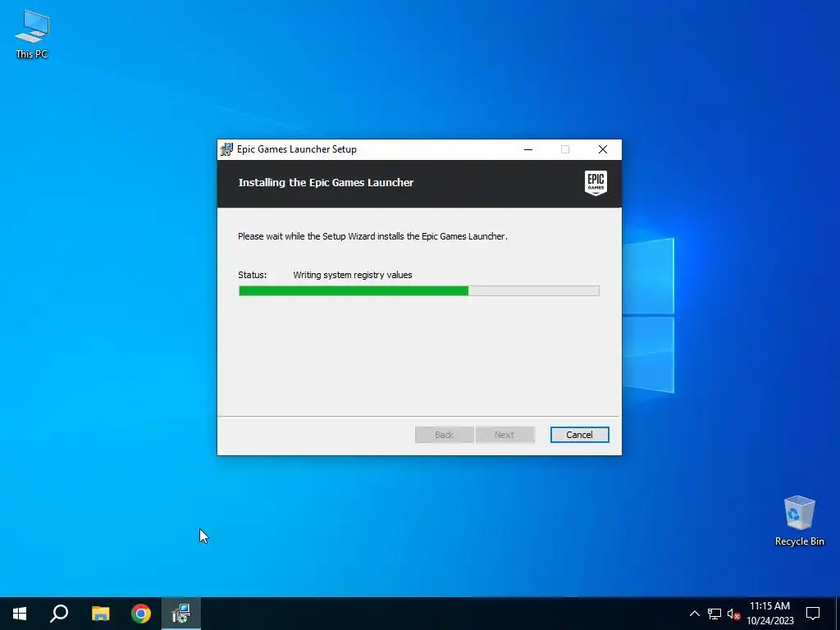Image resolution: width=840 pixels, height=630 pixels.
Task: Cancel the Epic Games Launcher installation
Action: (579, 435)
